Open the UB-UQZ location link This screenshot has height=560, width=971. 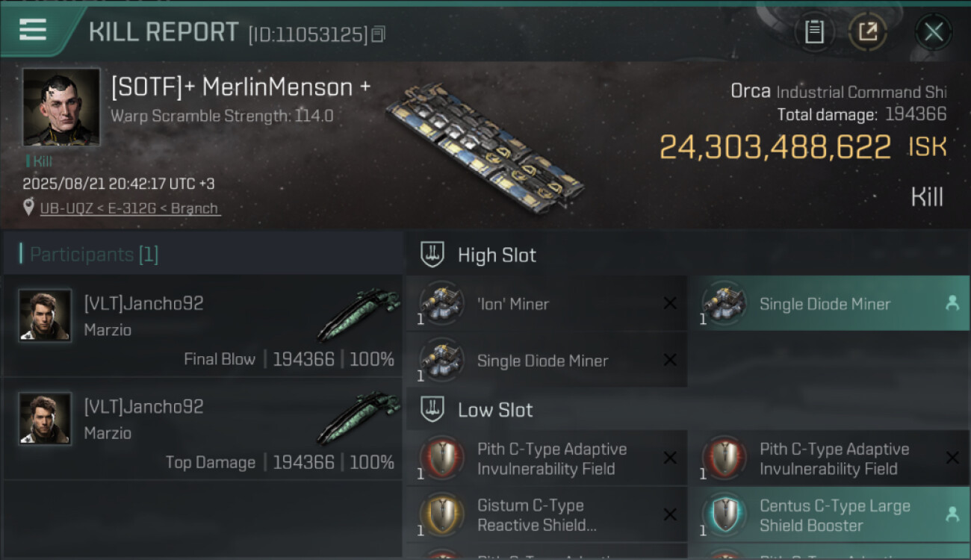(130, 208)
